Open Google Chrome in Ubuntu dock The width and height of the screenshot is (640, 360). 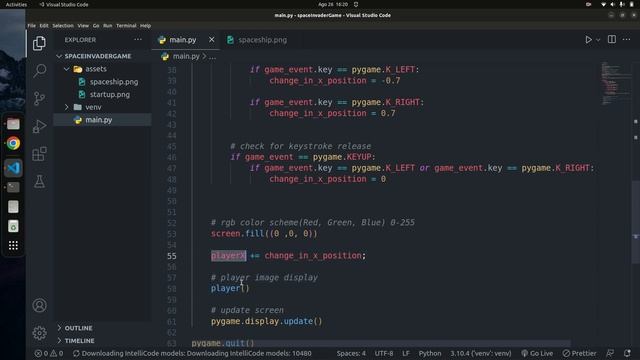click(x=13, y=143)
